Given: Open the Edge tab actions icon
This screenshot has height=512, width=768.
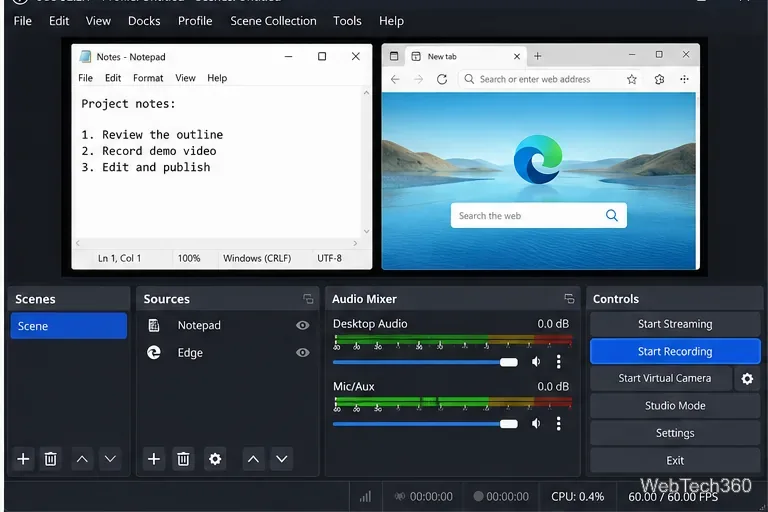Looking at the screenshot, I should pos(394,56).
